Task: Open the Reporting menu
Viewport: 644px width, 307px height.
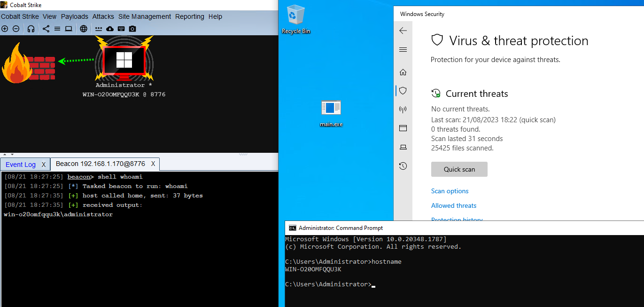Action: tap(190, 16)
